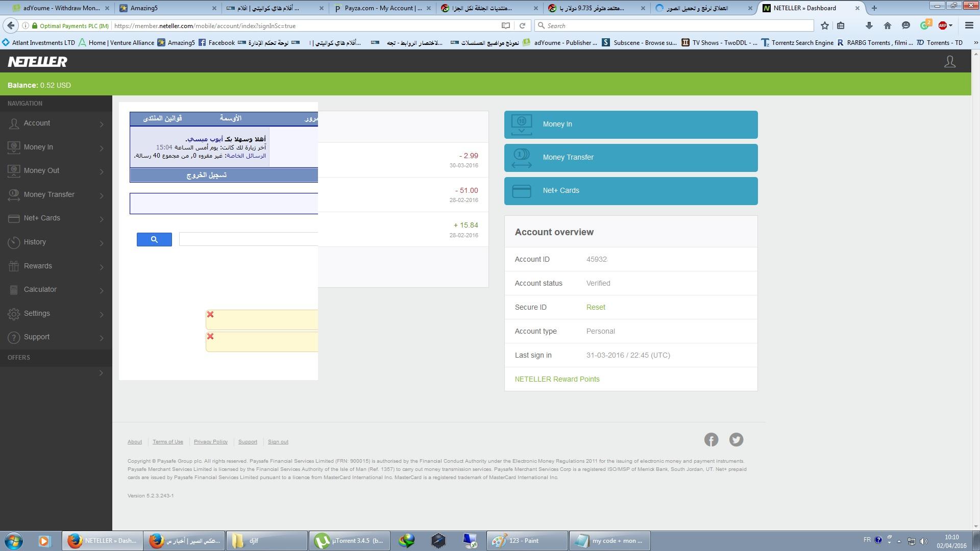Close the second yellow notification with red X
Image resolution: width=980 pixels, height=551 pixels.
click(x=210, y=336)
